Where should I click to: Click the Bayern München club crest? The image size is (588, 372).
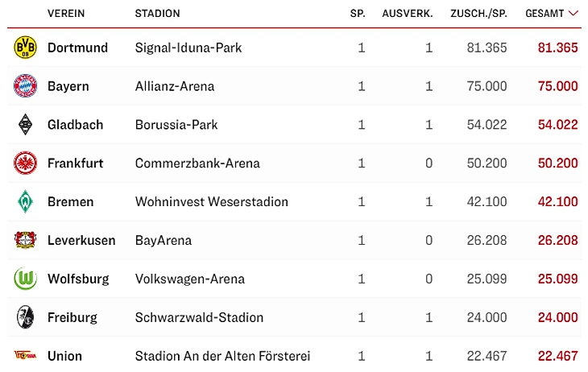(x=26, y=86)
